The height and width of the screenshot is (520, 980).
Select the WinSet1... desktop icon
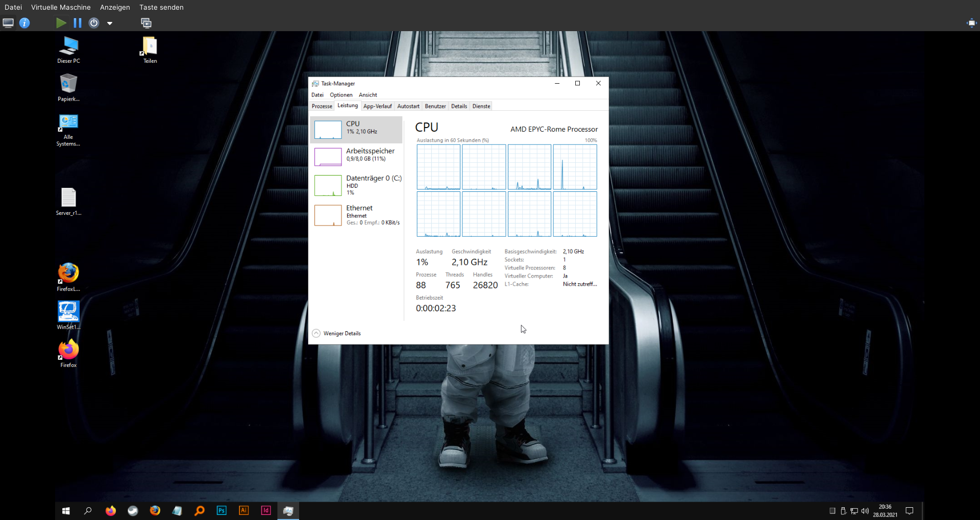[x=68, y=315]
